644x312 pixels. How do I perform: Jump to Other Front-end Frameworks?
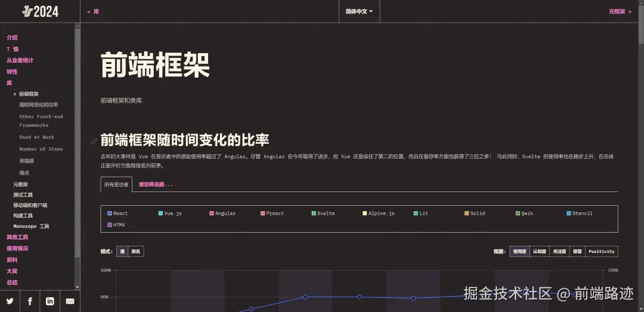(x=41, y=121)
